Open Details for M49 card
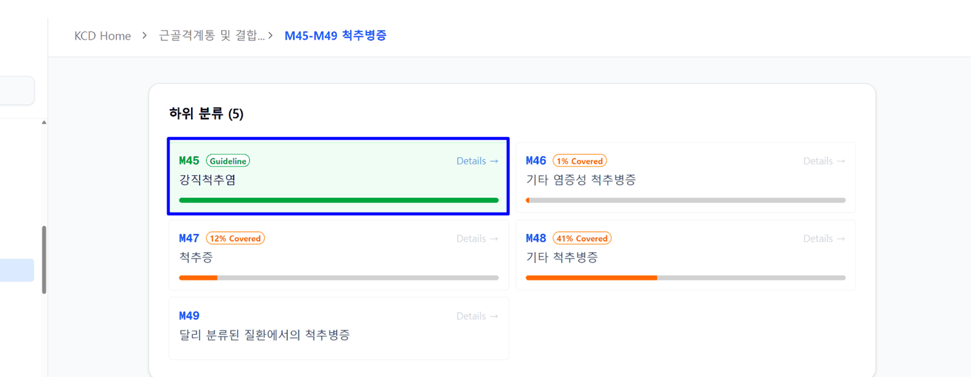Screen dimensions: 980x377 [477, 316]
